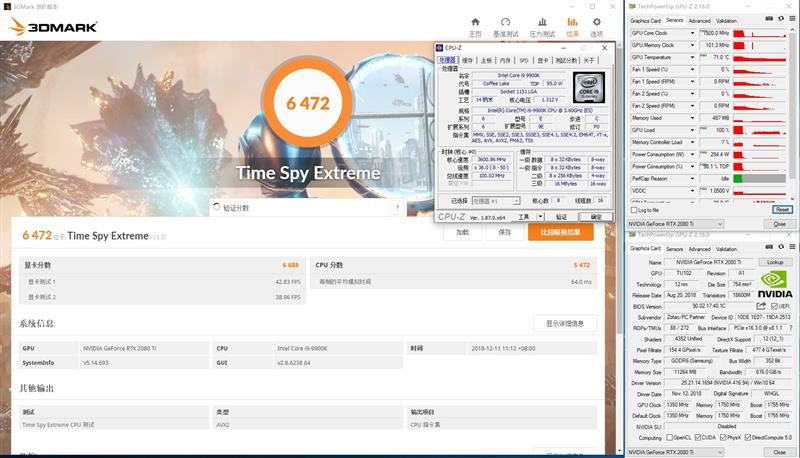Enable the Log to file checkbox

(x=634, y=210)
